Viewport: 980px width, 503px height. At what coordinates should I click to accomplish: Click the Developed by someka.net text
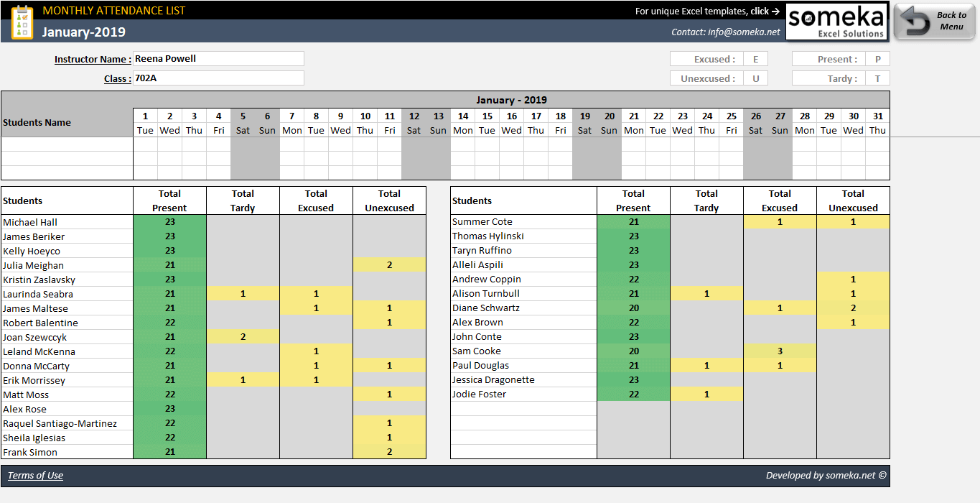(826, 475)
